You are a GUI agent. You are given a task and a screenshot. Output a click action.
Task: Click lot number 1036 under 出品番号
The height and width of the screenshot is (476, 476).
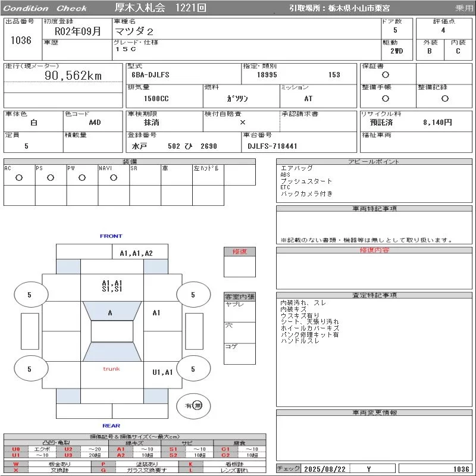21,40
